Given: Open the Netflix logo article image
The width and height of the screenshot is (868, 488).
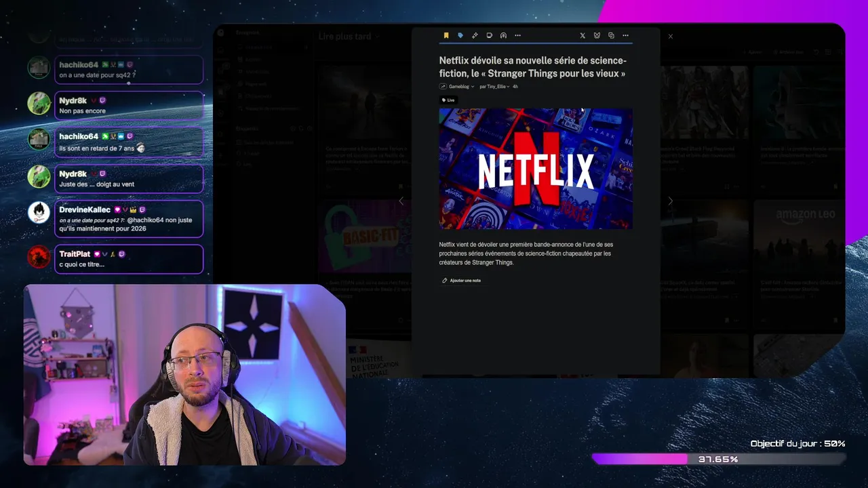Looking at the screenshot, I should coord(536,169).
